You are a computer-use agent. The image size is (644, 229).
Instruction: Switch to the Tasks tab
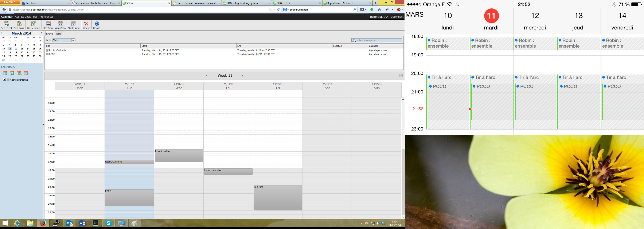pyautogui.click(x=59, y=34)
